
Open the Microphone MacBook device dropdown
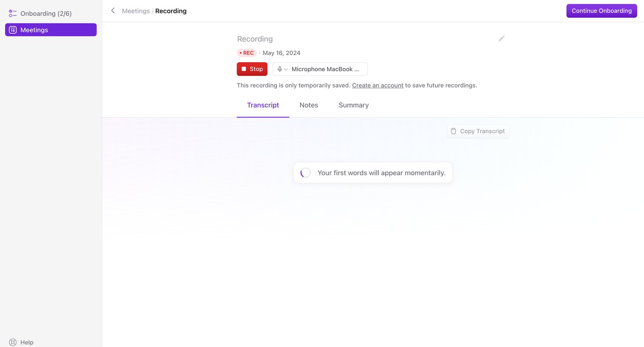tap(320, 69)
